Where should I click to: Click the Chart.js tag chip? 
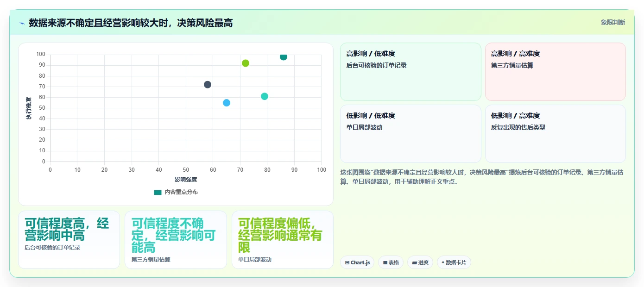[x=357, y=262]
